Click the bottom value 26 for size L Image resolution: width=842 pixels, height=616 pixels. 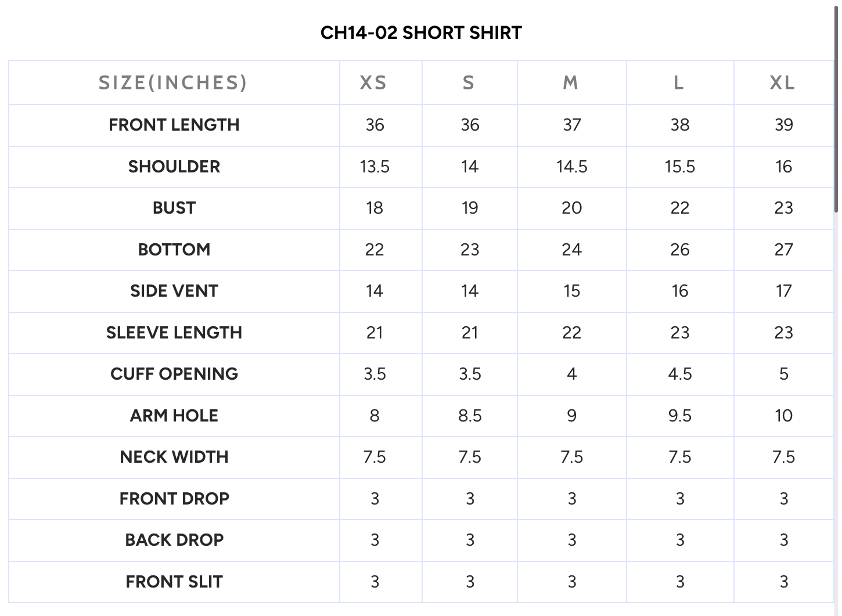[x=679, y=250]
